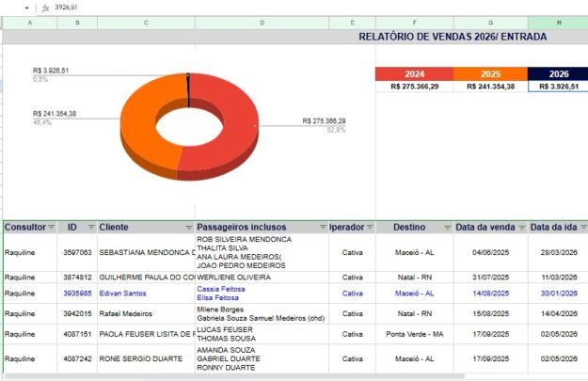This screenshot has width=588, height=381.
Task: Click the formula bar showing 3926,51
Action: click(x=282, y=7)
